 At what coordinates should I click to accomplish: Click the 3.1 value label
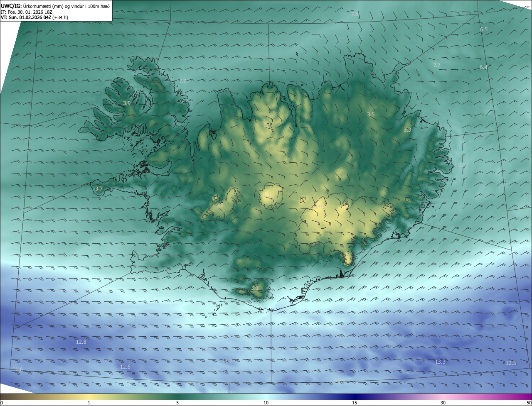click(255, 288)
